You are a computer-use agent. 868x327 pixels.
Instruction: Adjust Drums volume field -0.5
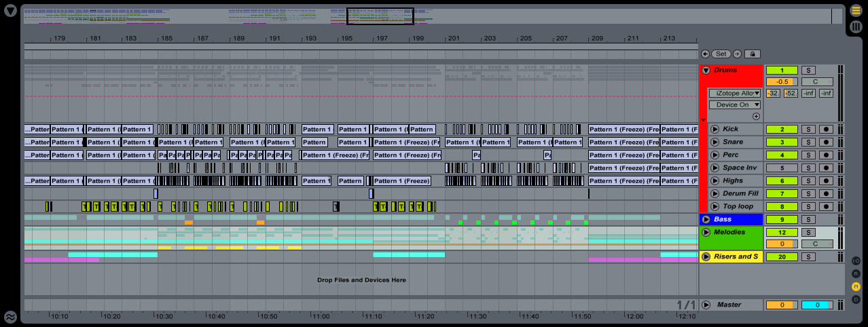point(782,81)
